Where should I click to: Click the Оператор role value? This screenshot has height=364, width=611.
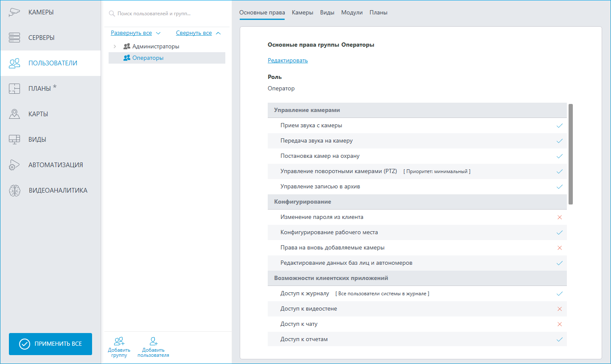(x=281, y=89)
